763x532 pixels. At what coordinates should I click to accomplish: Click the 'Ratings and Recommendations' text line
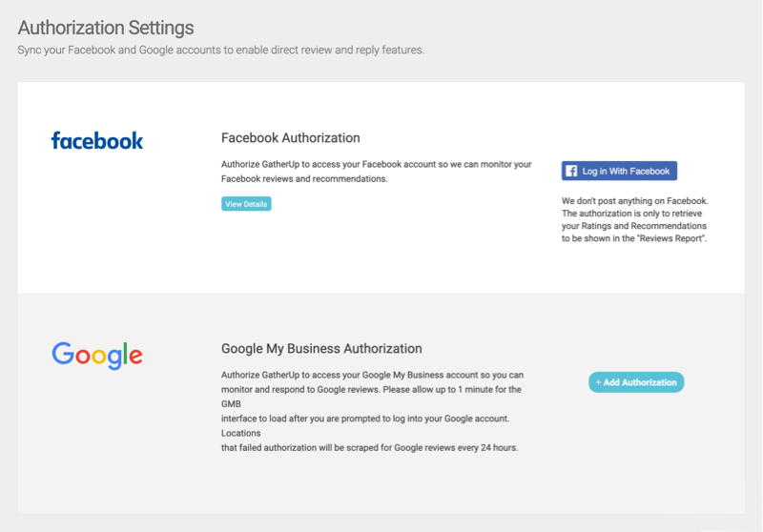[634, 226]
